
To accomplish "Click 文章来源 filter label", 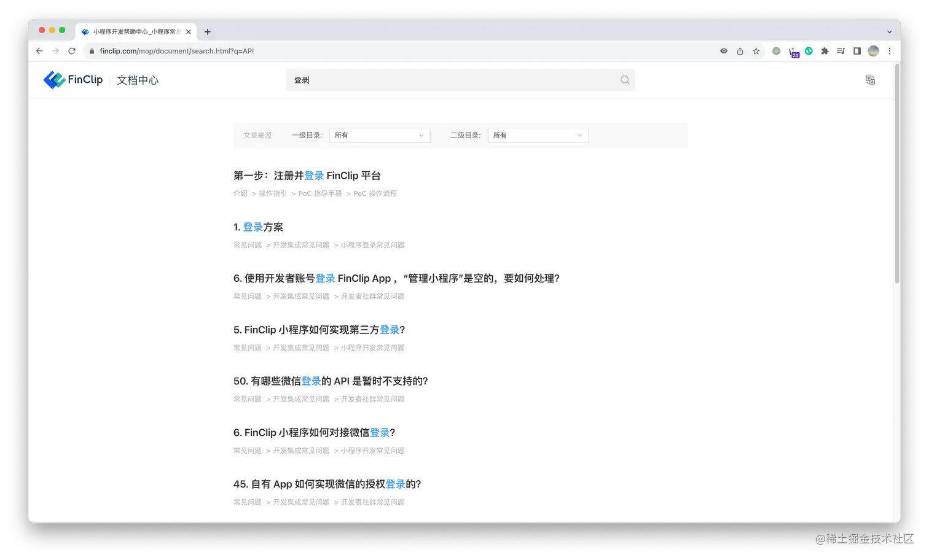I will tap(257, 135).
